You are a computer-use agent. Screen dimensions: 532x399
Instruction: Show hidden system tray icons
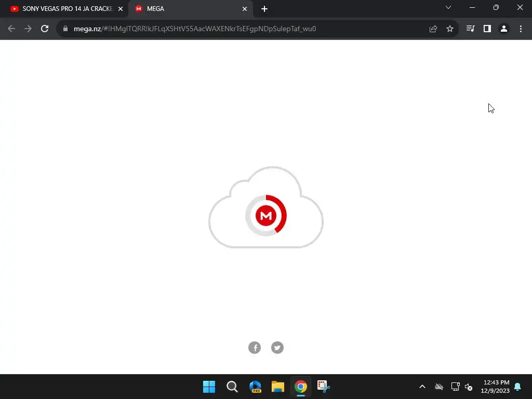click(x=422, y=387)
